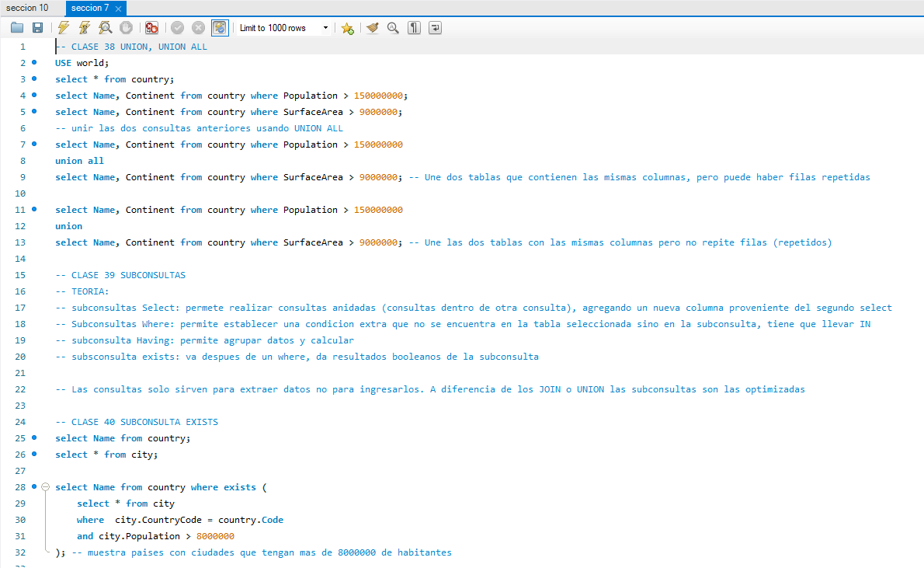Toggle word wrap icon
Viewport: 924px width, 568px height.
click(435, 28)
